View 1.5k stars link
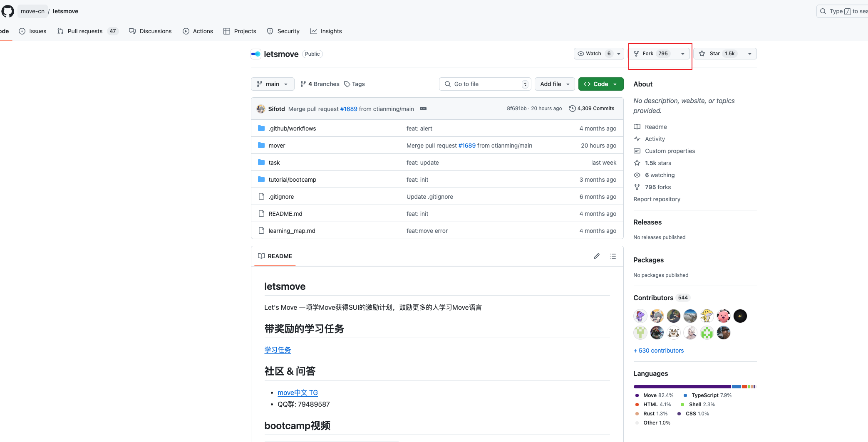Viewport: 868px width, 442px height. (x=658, y=163)
